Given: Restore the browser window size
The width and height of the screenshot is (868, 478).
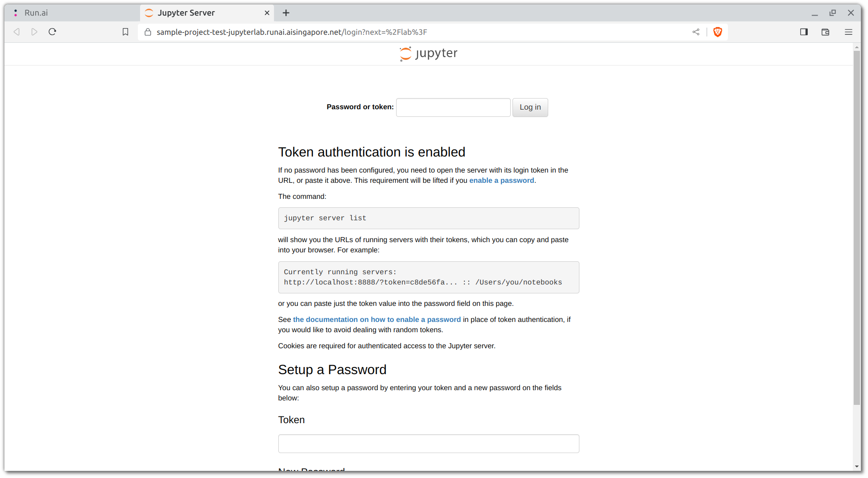Looking at the screenshot, I should (832, 13).
